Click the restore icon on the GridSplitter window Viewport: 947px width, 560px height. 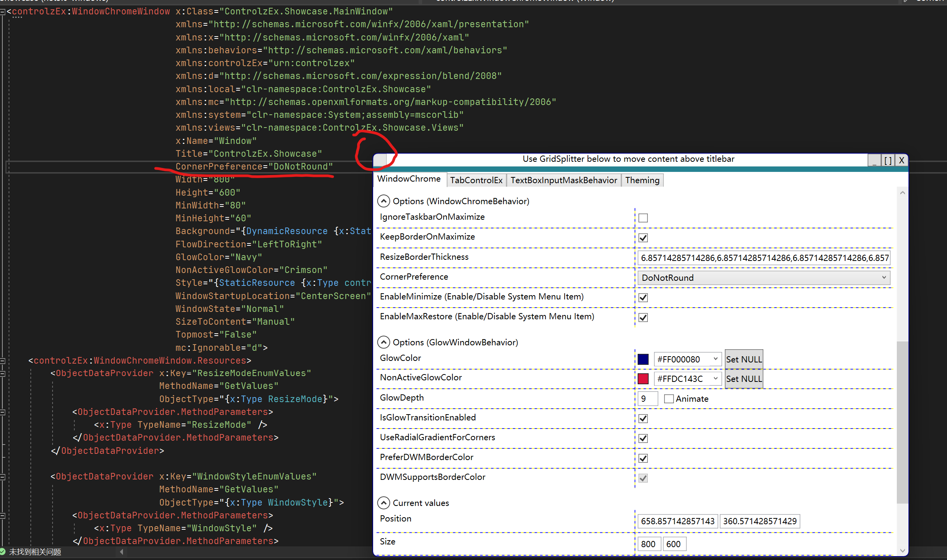pyautogui.click(x=887, y=160)
